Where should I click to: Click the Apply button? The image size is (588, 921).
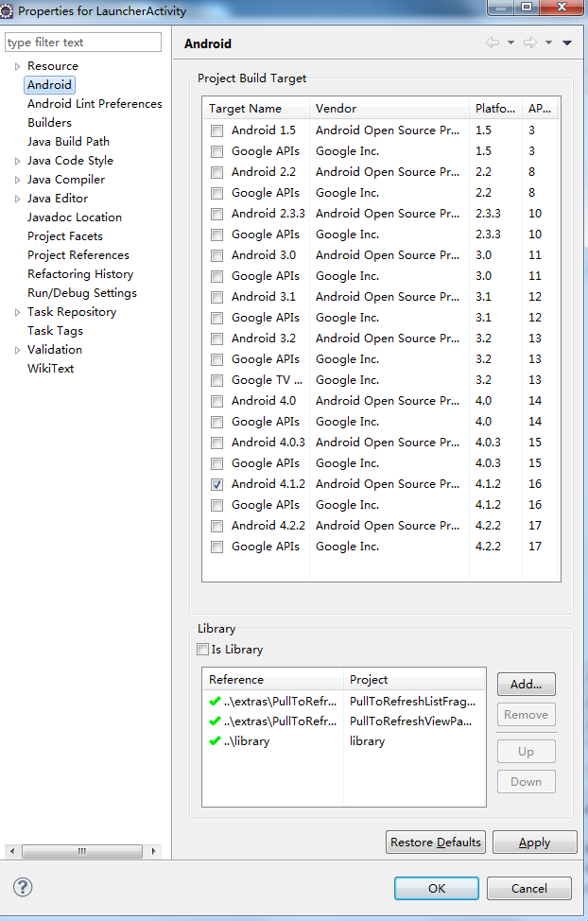pos(534,842)
